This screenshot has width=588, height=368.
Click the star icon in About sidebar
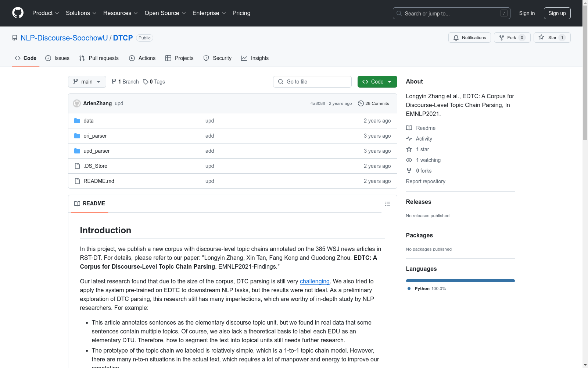[409, 149]
